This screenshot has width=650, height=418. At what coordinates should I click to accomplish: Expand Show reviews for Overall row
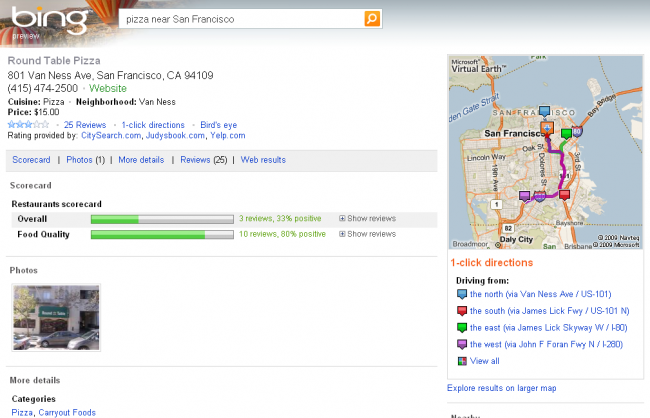point(367,219)
